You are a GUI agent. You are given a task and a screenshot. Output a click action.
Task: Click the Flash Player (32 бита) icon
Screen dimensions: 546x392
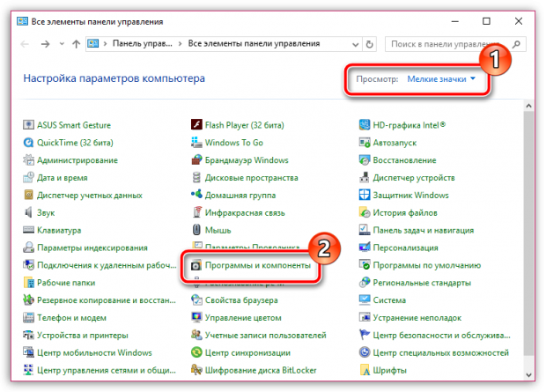pyautogui.click(x=196, y=125)
